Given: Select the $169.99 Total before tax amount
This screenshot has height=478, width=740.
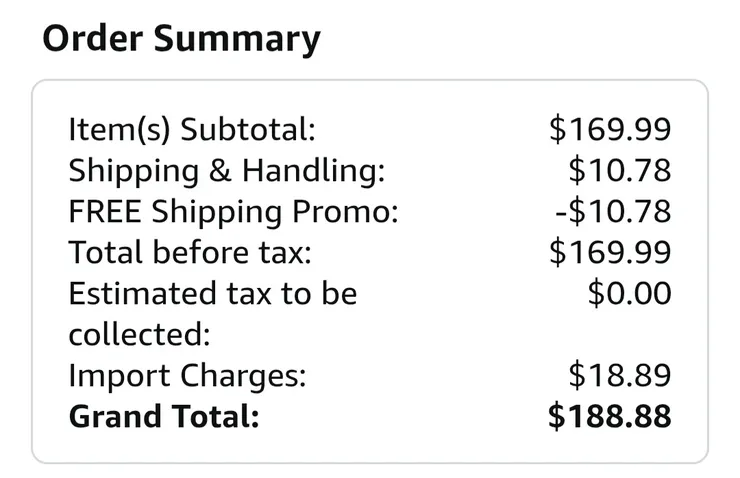Looking at the screenshot, I should coord(610,253).
